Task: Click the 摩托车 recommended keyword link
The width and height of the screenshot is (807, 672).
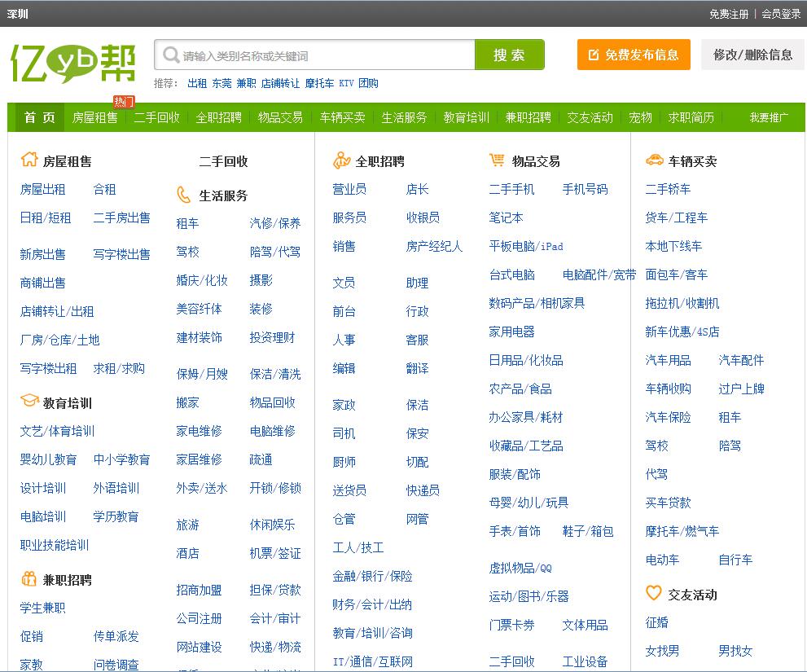Action: pyautogui.click(x=319, y=83)
